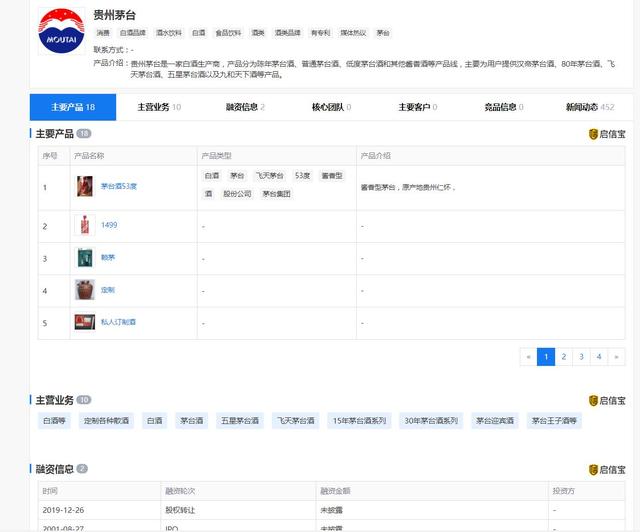
Task: Click the 飞天茅台 product type tag
Action: click(x=269, y=176)
